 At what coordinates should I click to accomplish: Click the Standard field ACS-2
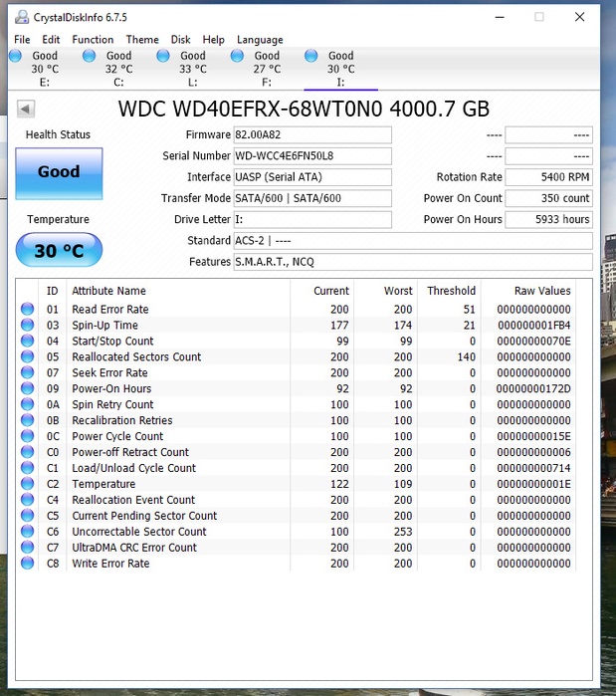pyautogui.click(x=413, y=241)
